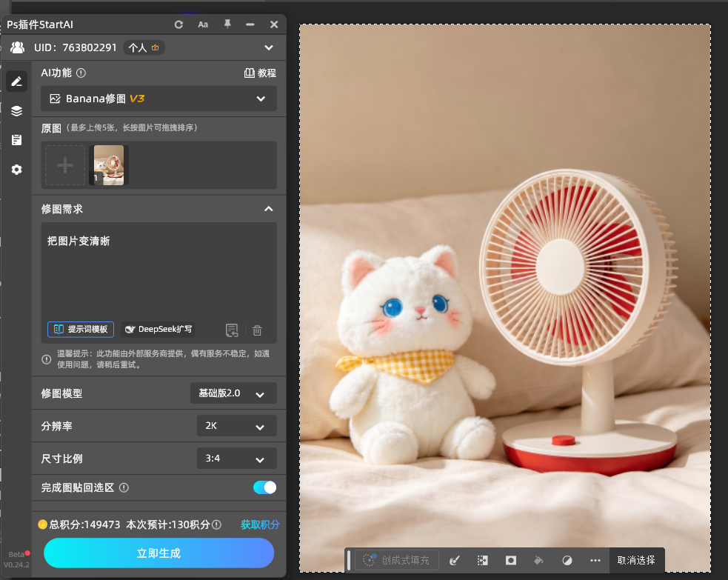Click the prompt history icon
This screenshot has height=580, width=728.
click(232, 330)
